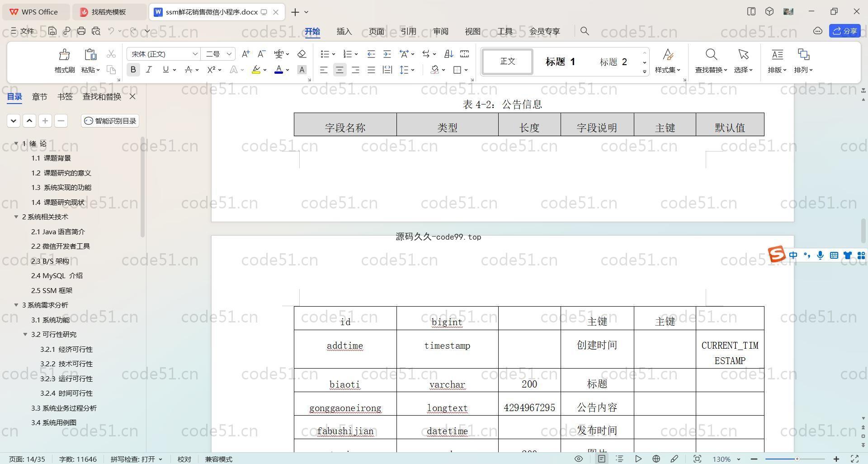Go to outline entry '3.3 系统业务过程分析'
This screenshot has height=464, width=868.
tap(64, 408)
